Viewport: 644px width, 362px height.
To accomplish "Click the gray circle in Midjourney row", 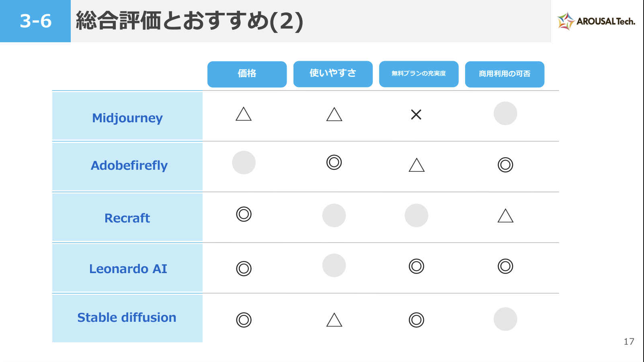I will (505, 113).
